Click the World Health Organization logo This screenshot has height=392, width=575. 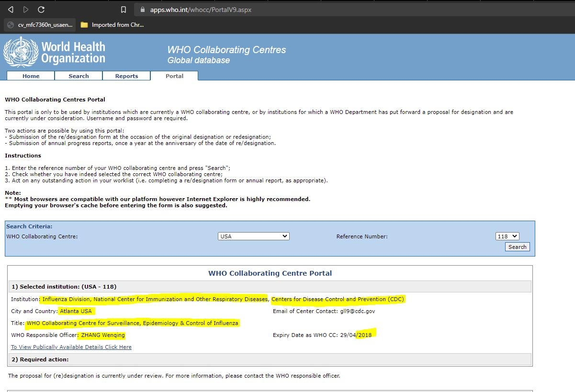tap(54, 53)
